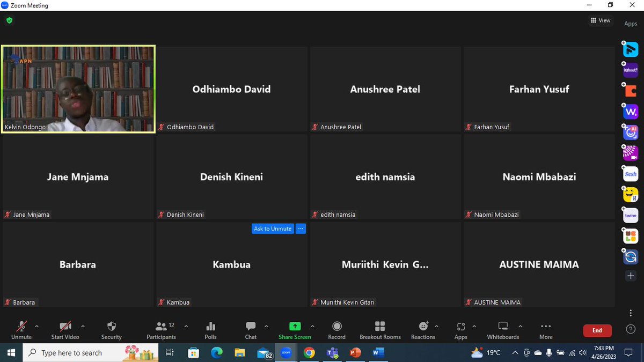Open the Apps heading in the sidebar

(x=631, y=24)
